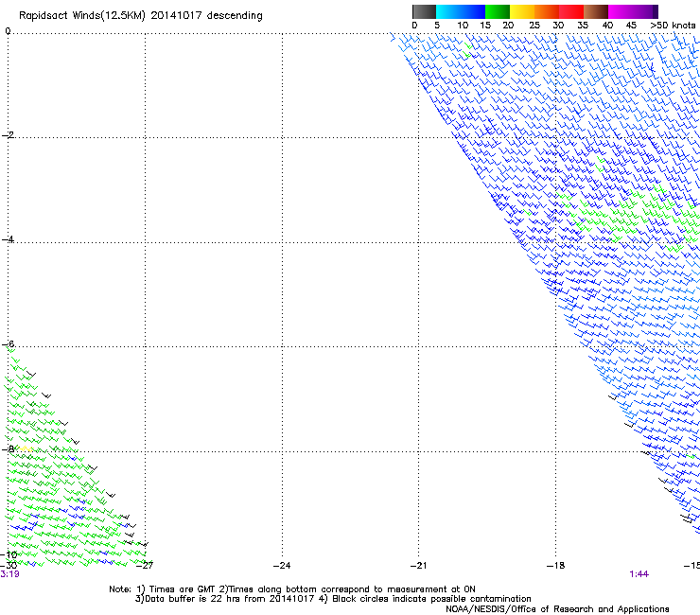This screenshot has height=615, width=700.
Task: Click the '>50 knots' legend label
Action: pyautogui.click(x=673, y=26)
